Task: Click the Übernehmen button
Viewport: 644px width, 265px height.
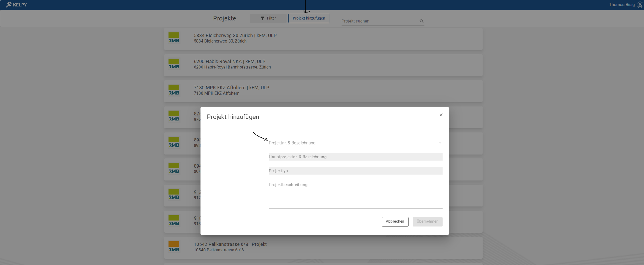Action: [427, 222]
